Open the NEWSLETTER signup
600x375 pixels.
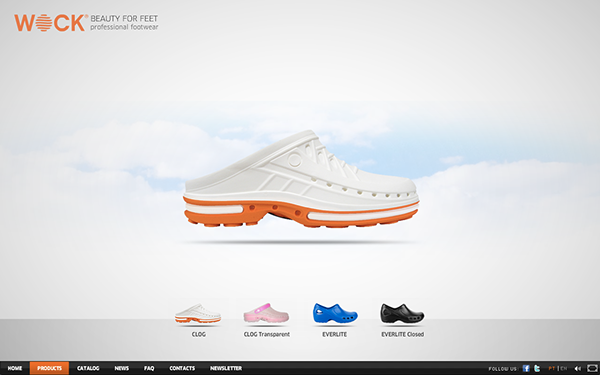[226, 368]
